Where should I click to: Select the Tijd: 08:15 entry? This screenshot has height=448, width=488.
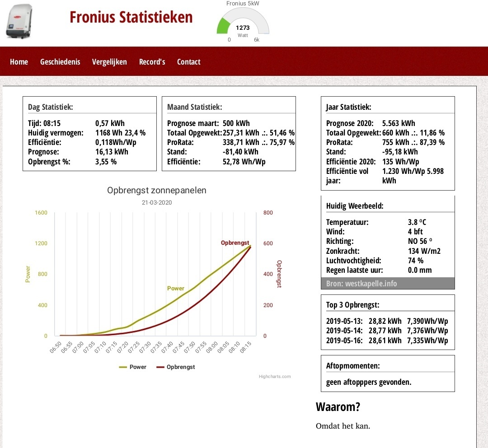pyautogui.click(x=44, y=123)
